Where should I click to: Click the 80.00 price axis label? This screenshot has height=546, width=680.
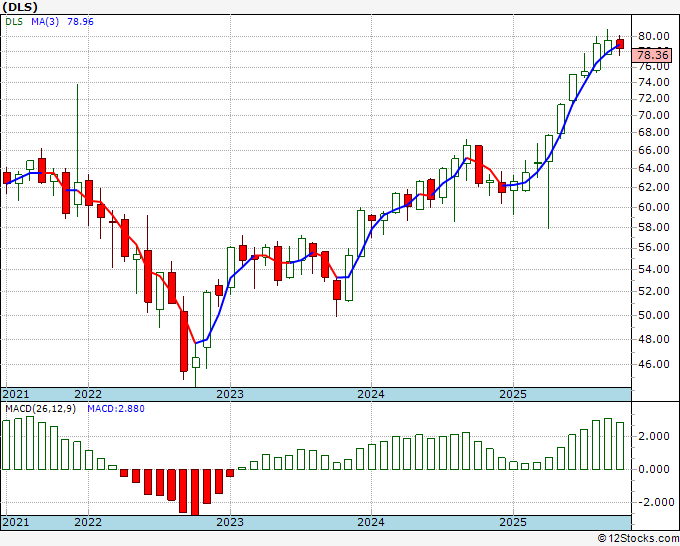coord(654,36)
